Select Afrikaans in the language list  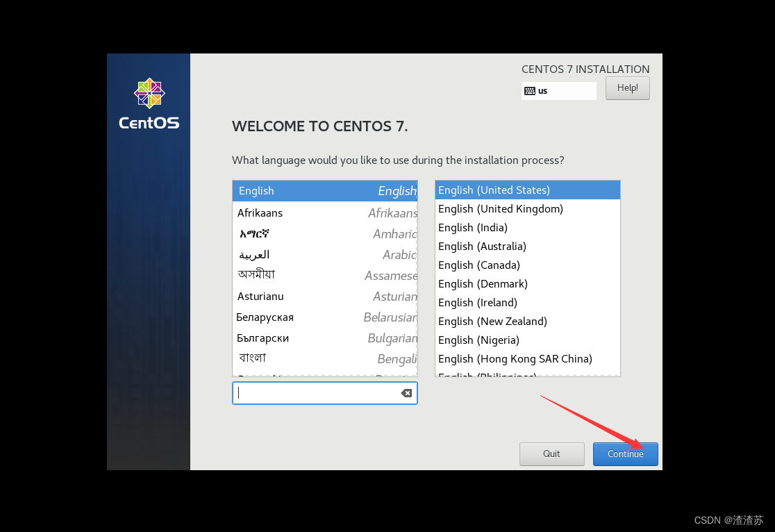325,213
